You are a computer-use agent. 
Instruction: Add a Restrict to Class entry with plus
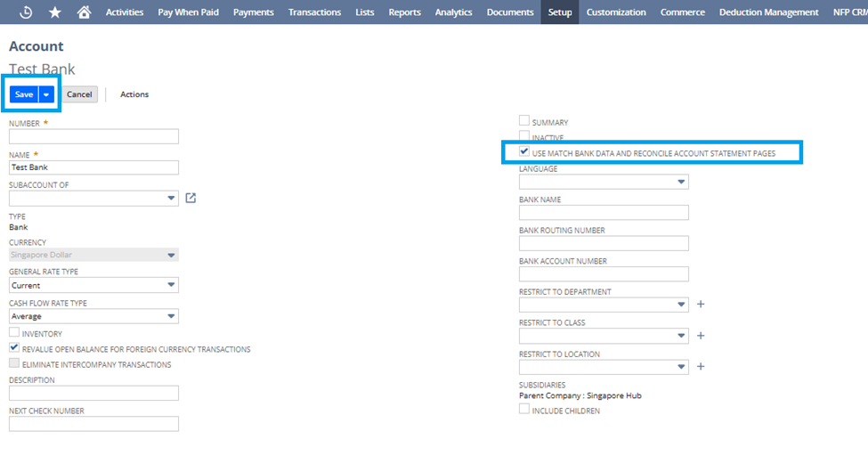click(x=701, y=336)
